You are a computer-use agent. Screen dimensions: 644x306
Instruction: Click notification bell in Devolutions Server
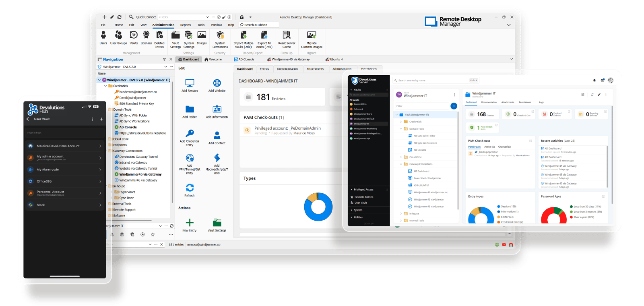594,81
